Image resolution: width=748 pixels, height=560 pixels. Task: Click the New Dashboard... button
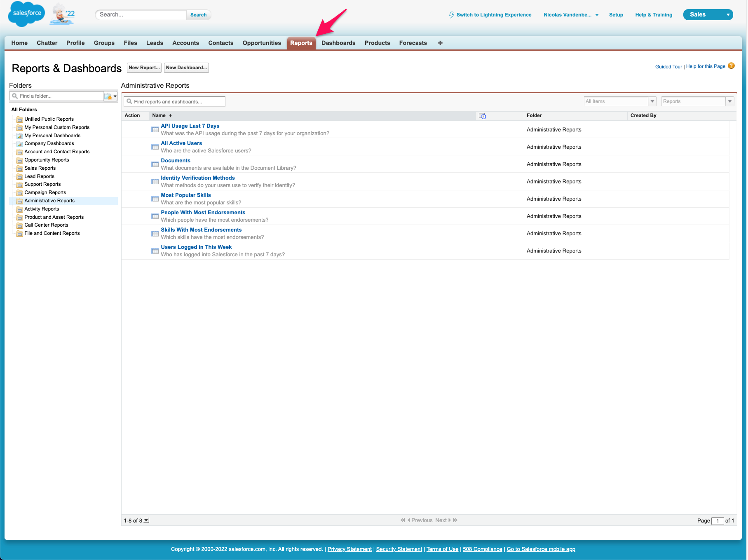click(186, 68)
